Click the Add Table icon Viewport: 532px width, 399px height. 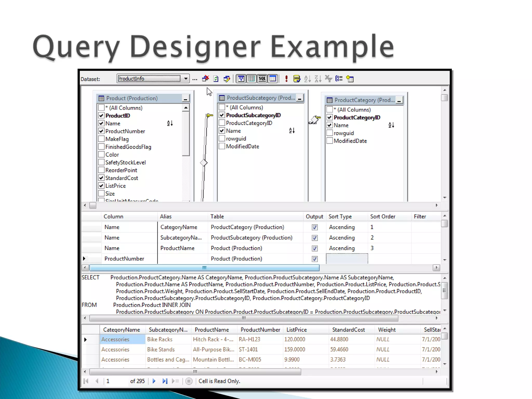coord(350,79)
